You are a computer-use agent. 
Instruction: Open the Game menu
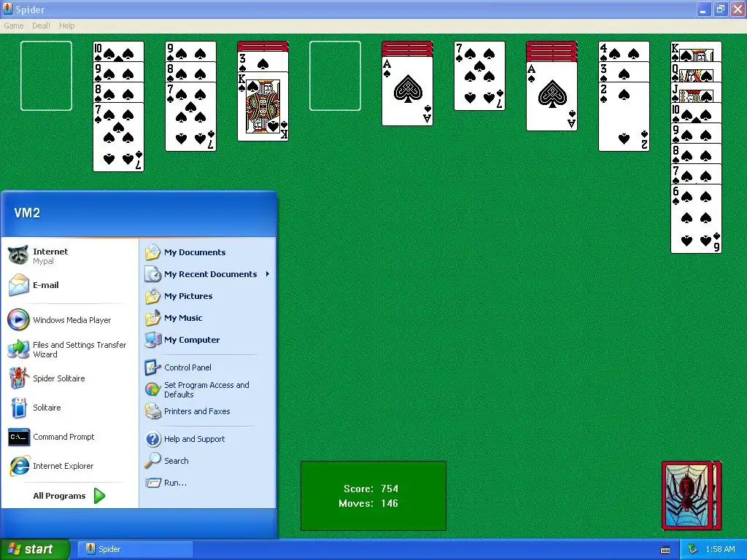click(13, 26)
